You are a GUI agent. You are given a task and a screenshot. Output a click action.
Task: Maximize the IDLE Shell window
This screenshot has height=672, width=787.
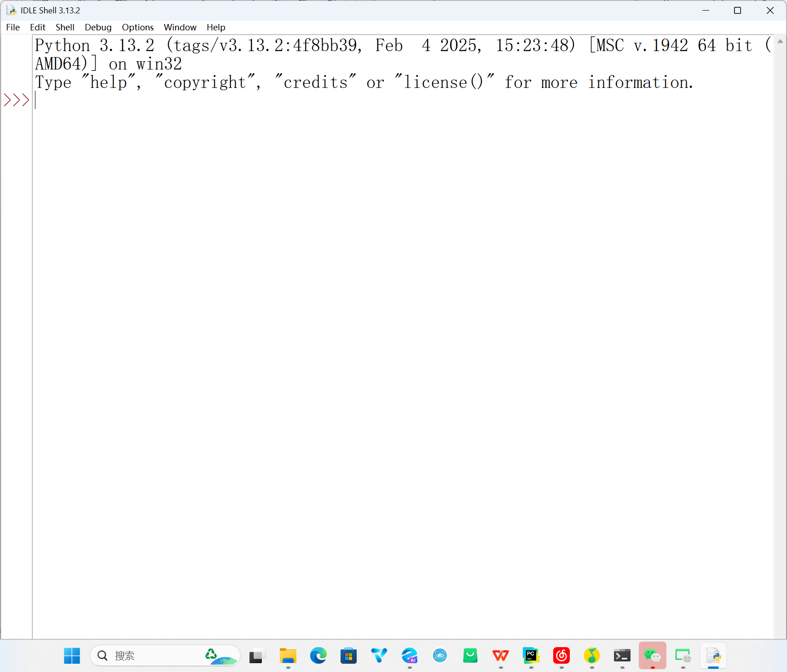[737, 10]
